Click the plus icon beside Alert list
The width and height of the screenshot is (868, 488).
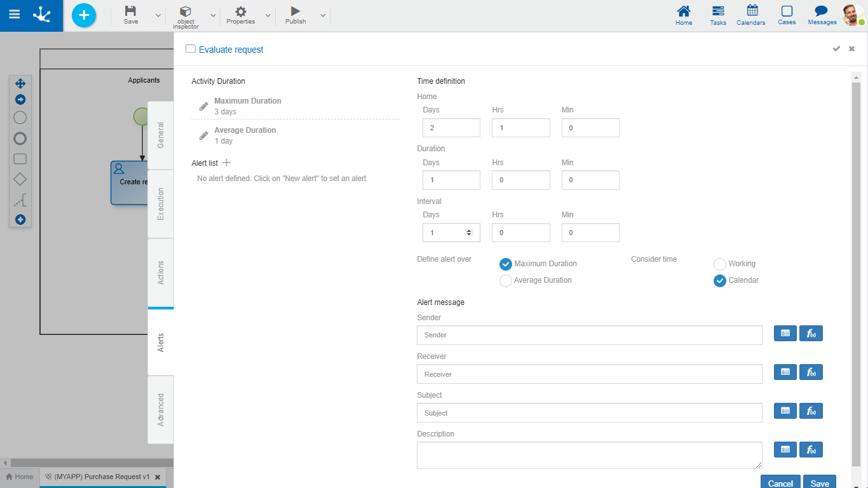(x=227, y=163)
